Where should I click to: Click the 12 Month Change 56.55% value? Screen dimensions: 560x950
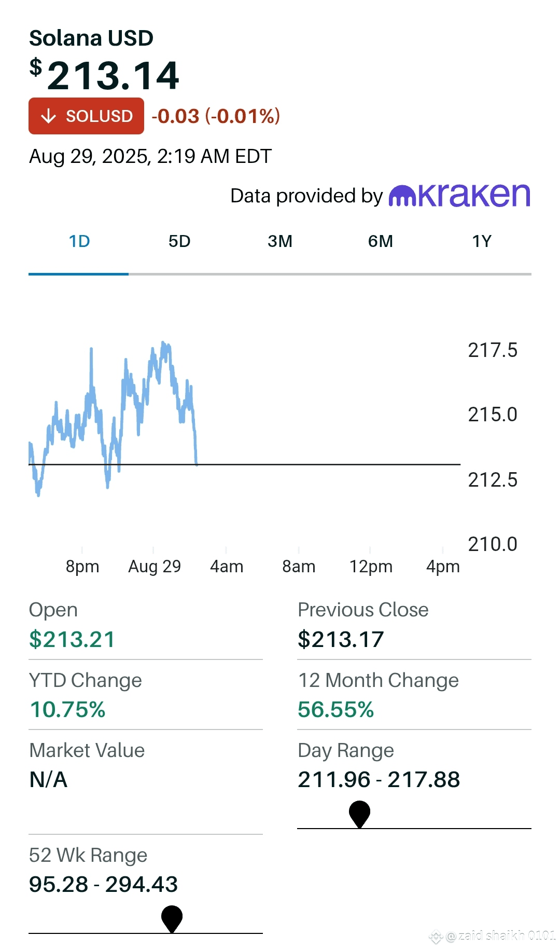336,709
